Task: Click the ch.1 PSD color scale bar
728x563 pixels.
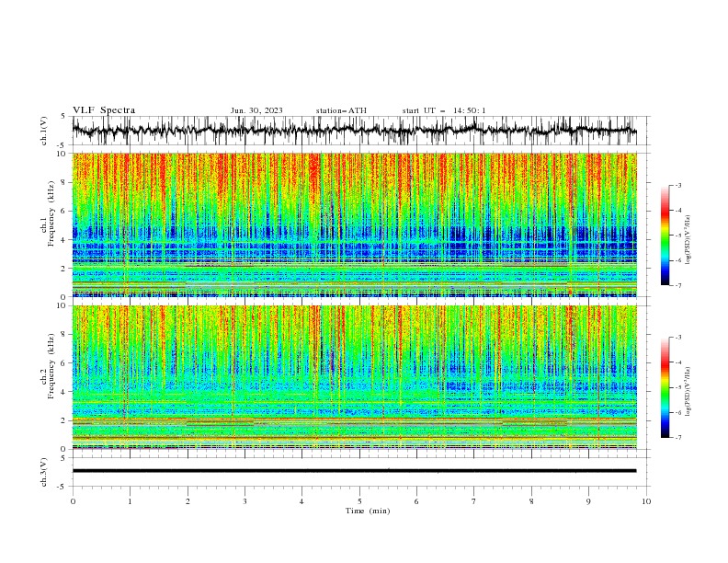Action: 665,236
